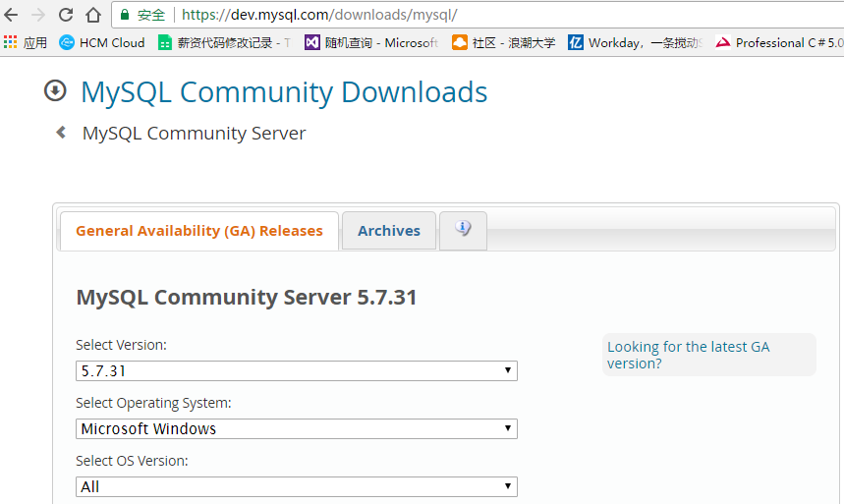Click the URL address bar
The height and width of the screenshot is (504, 844).
click(479, 15)
